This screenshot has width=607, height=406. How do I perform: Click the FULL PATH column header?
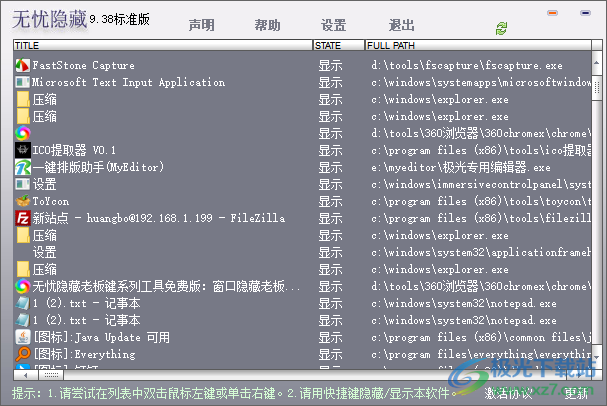[x=478, y=45]
